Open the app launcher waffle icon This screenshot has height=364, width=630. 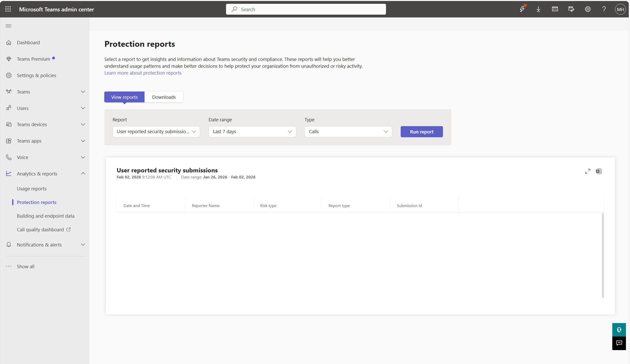pyautogui.click(x=8, y=9)
